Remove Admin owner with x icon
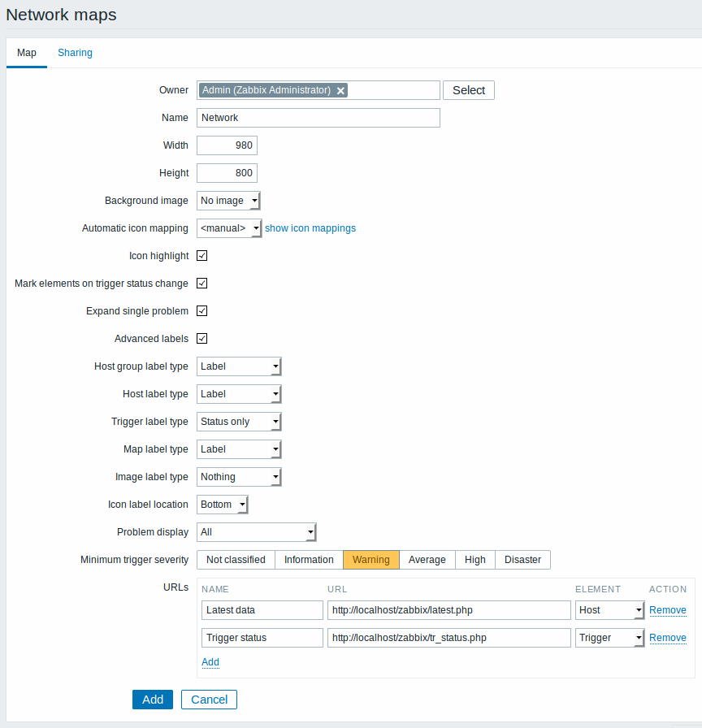 pos(340,90)
